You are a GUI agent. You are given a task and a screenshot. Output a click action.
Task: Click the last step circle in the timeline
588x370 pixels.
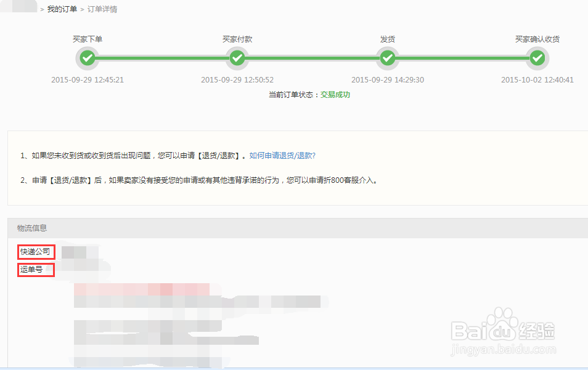[x=537, y=58]
